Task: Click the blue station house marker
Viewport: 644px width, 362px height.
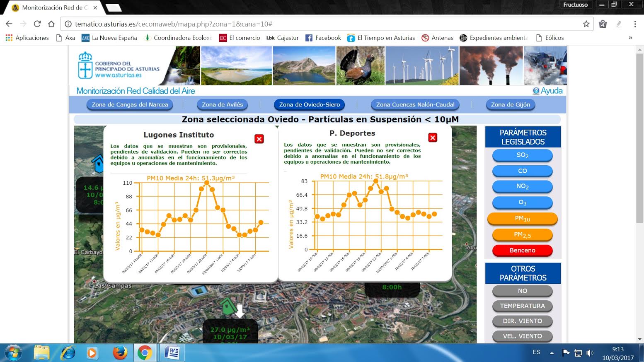Action: tap(98, 164)
